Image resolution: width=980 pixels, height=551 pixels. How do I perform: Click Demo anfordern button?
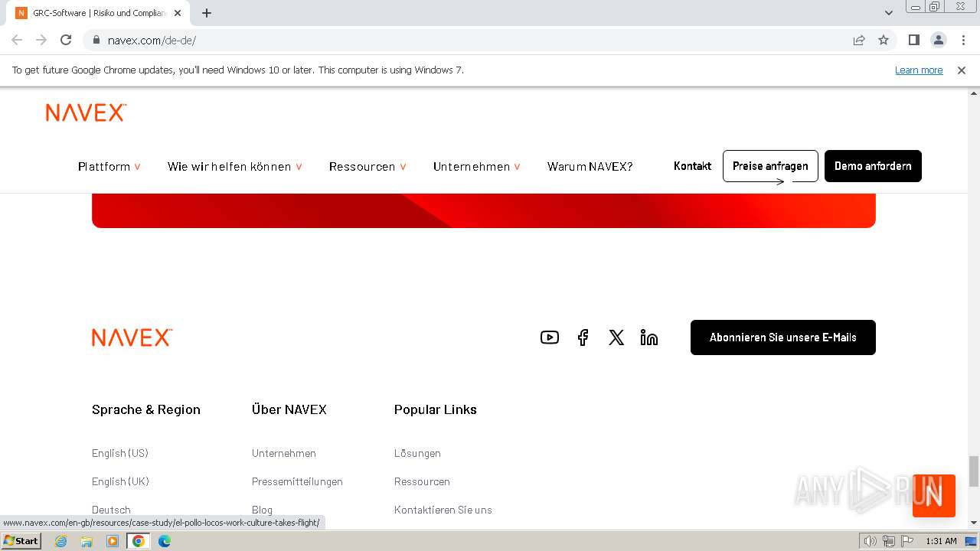point(873,166)
